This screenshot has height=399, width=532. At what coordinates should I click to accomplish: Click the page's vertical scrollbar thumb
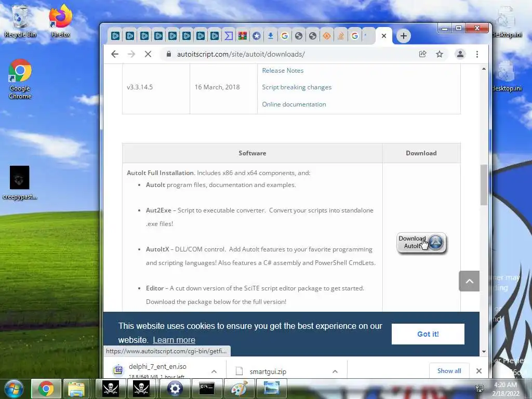(484, 185)
